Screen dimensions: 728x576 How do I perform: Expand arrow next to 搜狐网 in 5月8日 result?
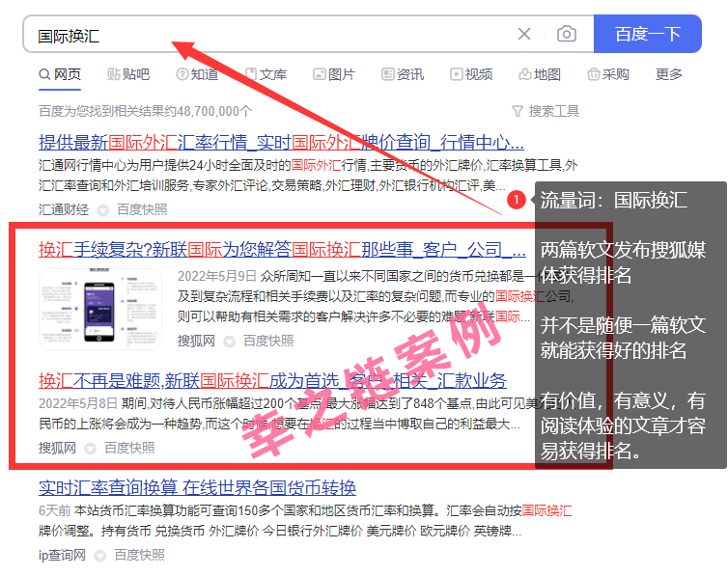point(91,449)
